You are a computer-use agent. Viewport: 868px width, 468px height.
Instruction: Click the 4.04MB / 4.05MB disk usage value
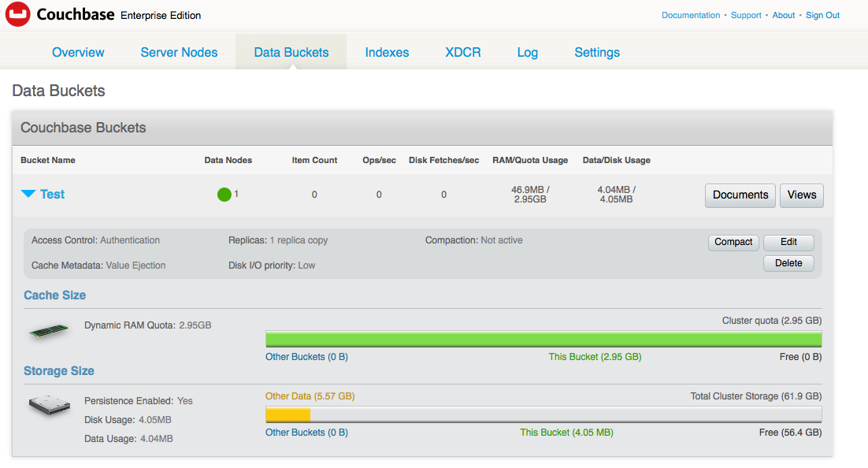tap(616, 195)
